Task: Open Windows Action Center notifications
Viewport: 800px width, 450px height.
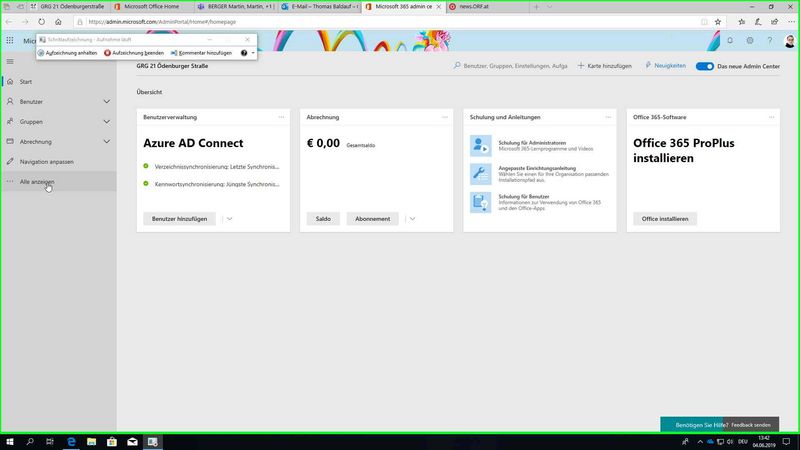Action: 786,442
